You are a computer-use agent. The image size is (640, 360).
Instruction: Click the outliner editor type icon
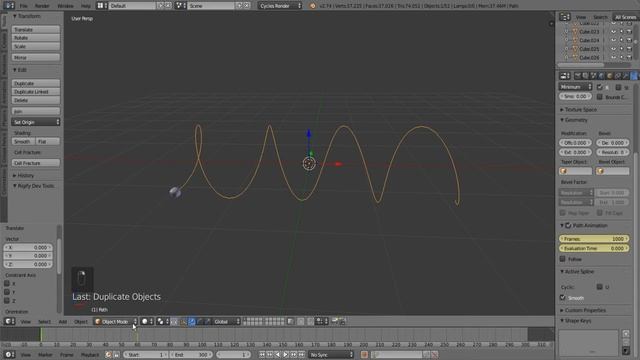tap(565, 17)
